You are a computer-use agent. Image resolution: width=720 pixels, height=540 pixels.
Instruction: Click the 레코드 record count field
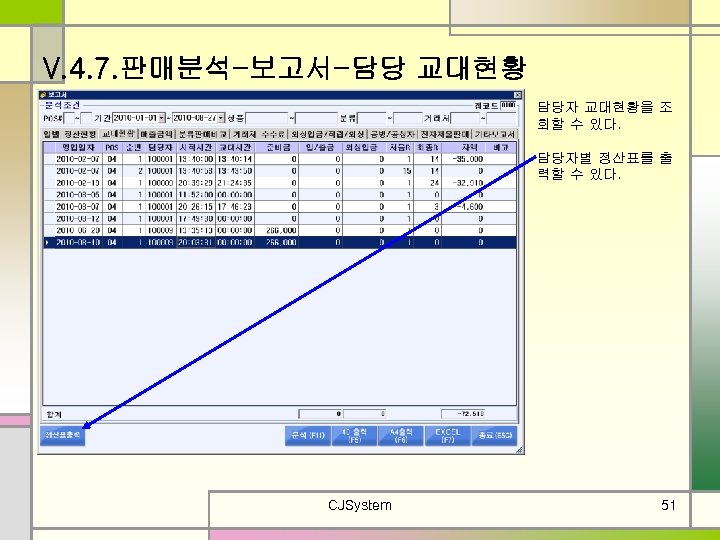pyautogui.click(x=508, y=105)
